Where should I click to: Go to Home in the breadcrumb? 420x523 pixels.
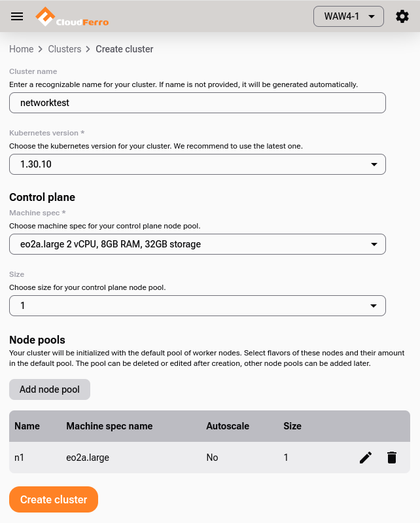pos(21,49)
